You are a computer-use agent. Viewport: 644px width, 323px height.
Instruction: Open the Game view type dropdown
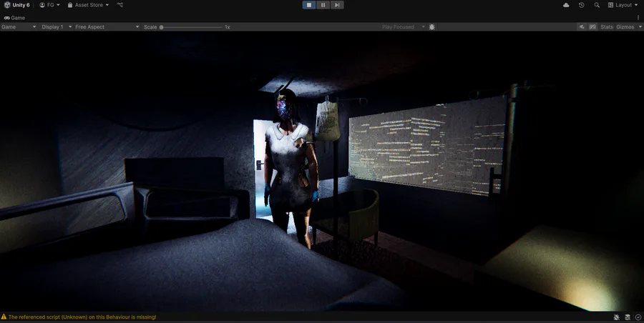(x=19, y=26)
